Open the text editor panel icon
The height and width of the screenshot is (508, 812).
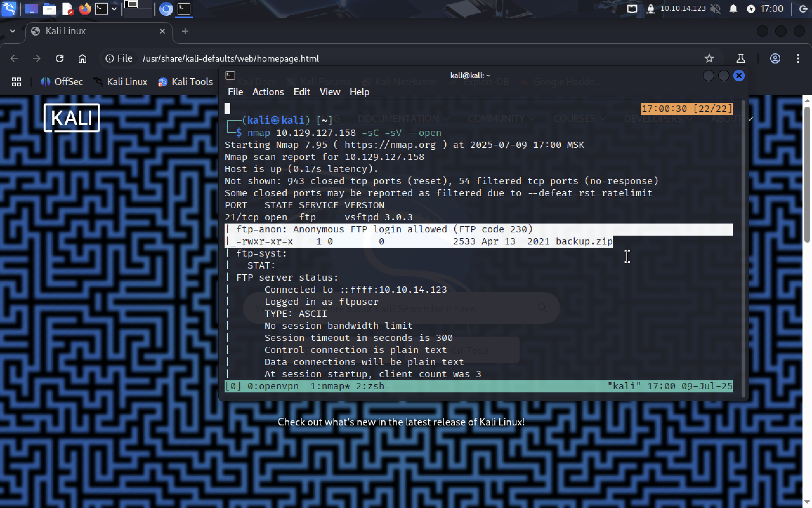pyautogui.click(x=68, y=9)
